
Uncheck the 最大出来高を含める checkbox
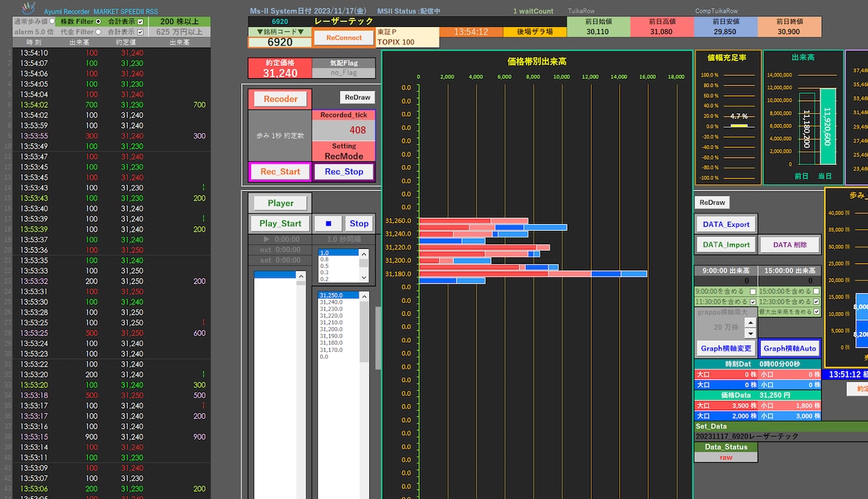click(816, 311)
